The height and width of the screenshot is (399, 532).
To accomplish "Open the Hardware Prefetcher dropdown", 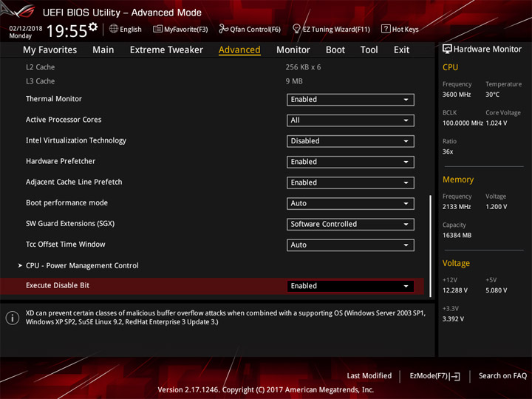I will tap(350, 162).
